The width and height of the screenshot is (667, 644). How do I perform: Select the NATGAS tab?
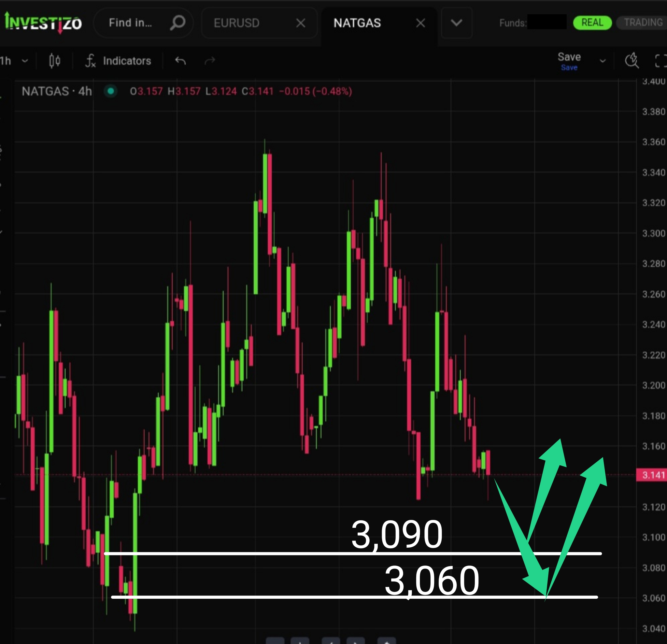[x=357, y=23]
